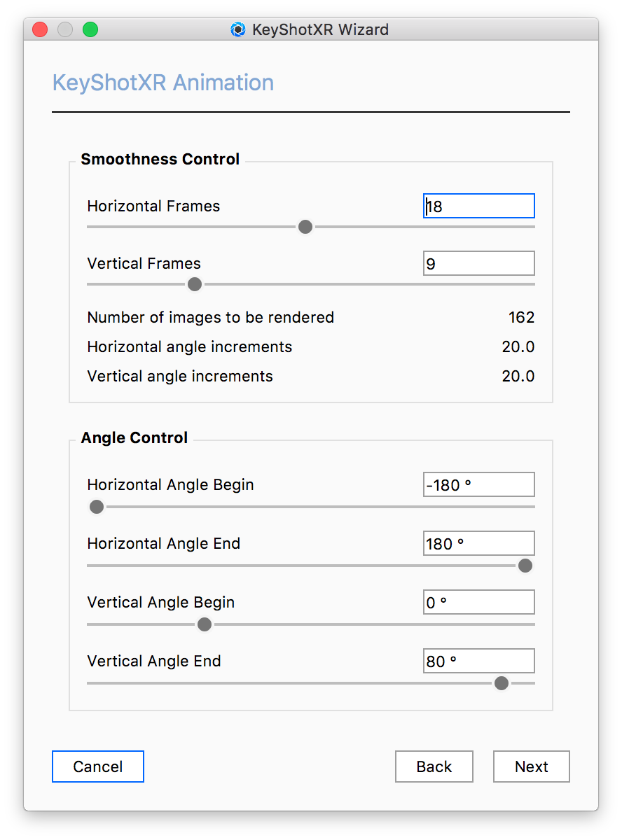Click the Back button

tap(434, 766)
